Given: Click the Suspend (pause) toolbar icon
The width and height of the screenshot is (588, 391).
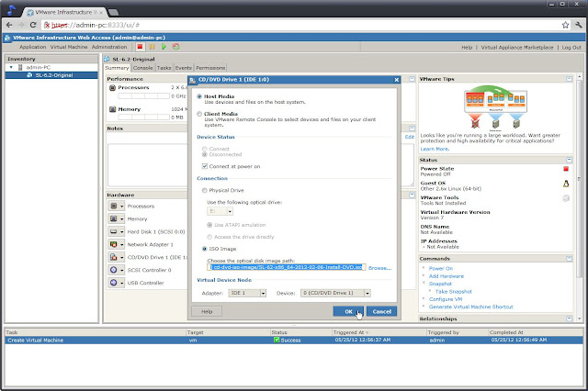Looking at the screenshot, I should pos(152,47).
